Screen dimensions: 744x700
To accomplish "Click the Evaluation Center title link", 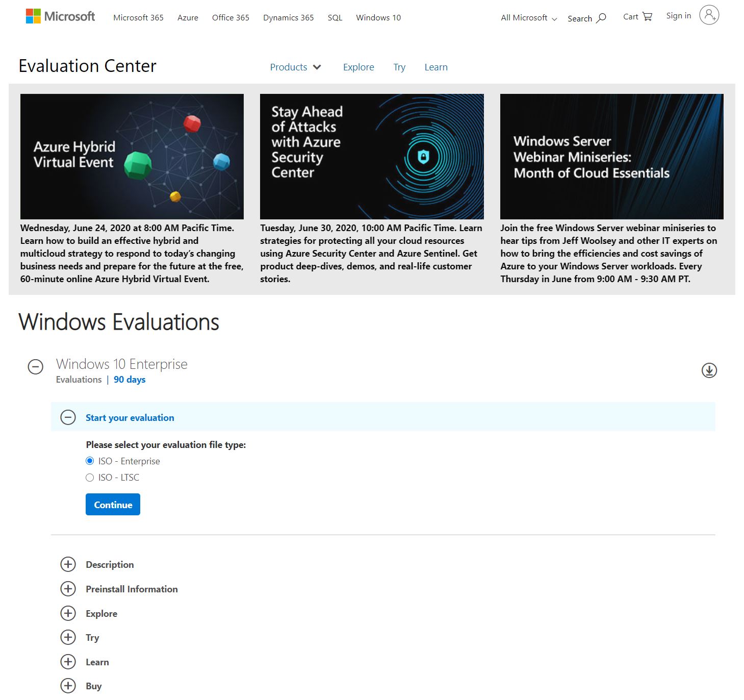I will coord(87,66).
